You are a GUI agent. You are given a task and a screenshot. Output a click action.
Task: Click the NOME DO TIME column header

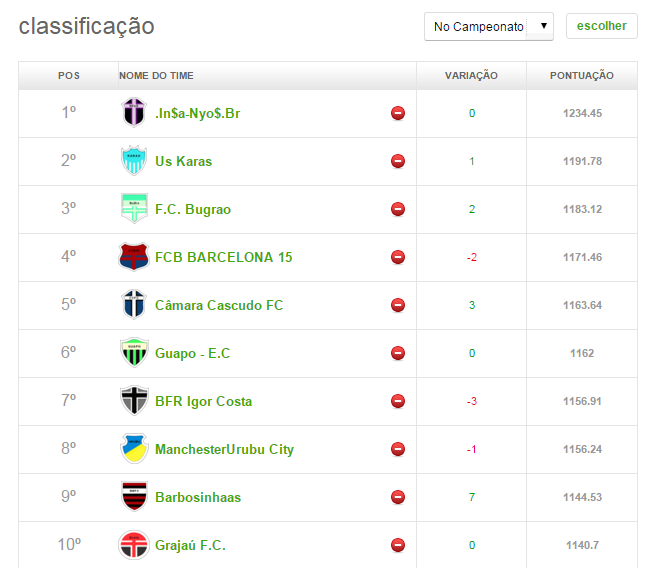pyautogui.click(x=156, y=76)
